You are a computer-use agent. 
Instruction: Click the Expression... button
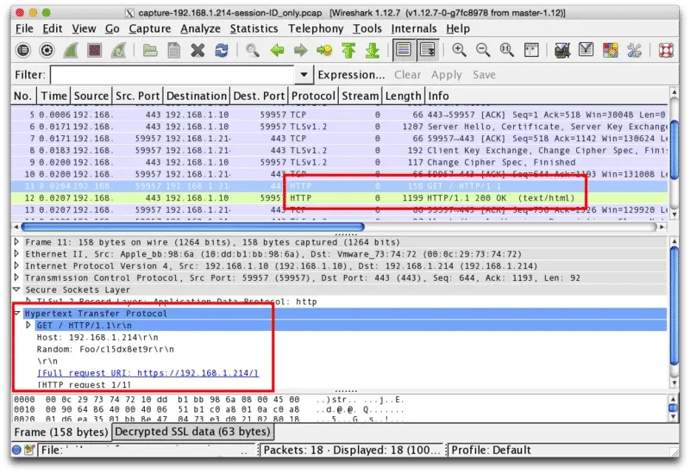click(351, 75)
